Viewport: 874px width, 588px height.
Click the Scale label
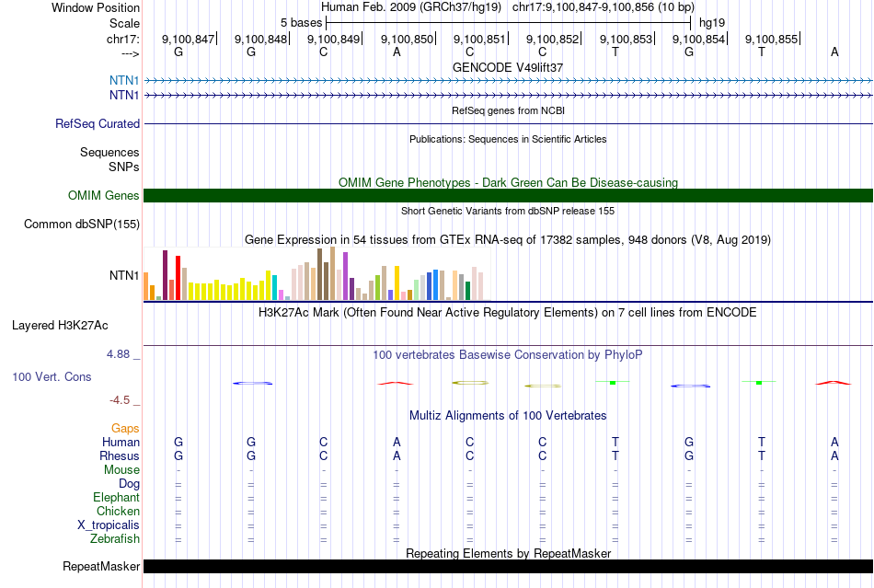[124, 23]
